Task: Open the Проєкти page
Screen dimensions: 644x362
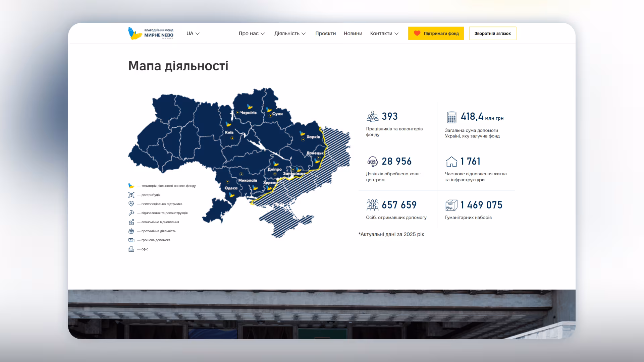Action: pos(325,34)
